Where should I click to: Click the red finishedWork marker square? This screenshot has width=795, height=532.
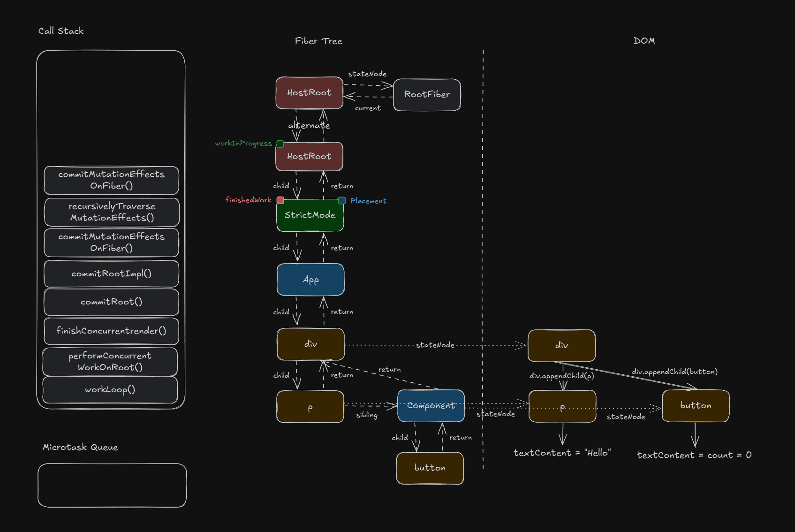pos(280,200)
